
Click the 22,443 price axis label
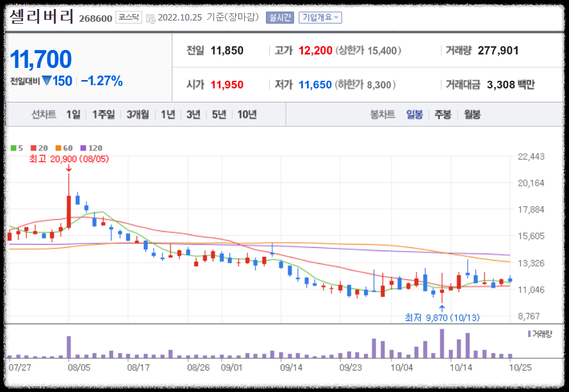[x=531, y=157]
